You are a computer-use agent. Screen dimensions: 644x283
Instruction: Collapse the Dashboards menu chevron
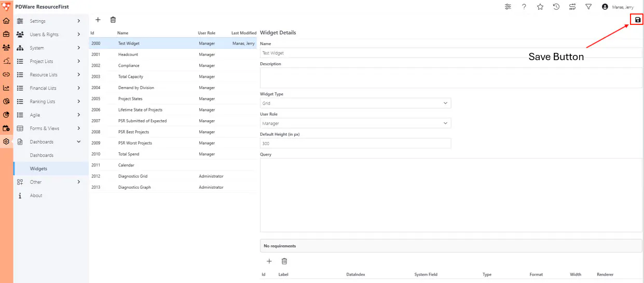tap(78, 141)
